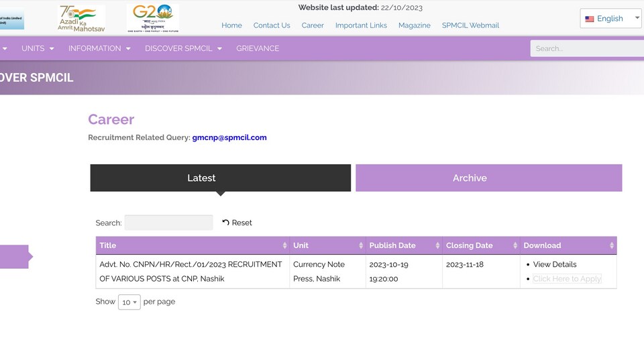Image resolution: width=644 pixels, height=362 pixels.
Task: Sort table by Title column arrows
Action: (x=284, y=245)
